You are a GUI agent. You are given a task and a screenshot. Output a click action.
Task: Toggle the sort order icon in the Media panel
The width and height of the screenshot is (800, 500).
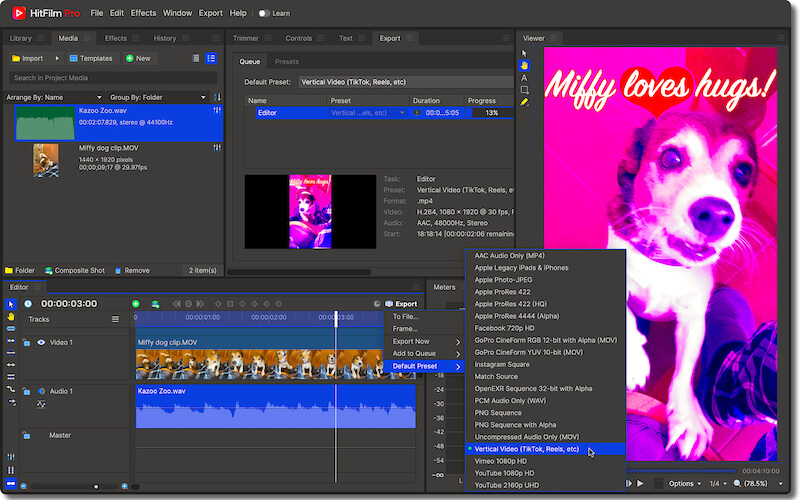217,97
